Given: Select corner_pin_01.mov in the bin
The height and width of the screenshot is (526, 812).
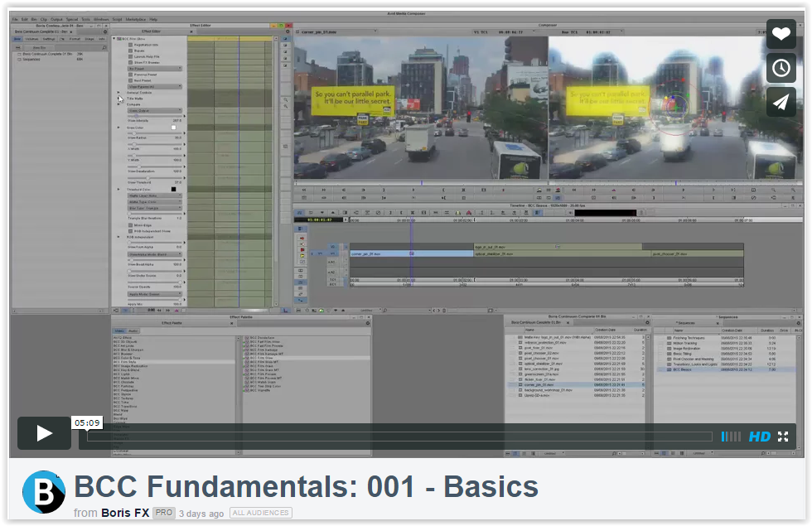Looking at the screenshot, I should pyautogui.click(x=540, y=385).
